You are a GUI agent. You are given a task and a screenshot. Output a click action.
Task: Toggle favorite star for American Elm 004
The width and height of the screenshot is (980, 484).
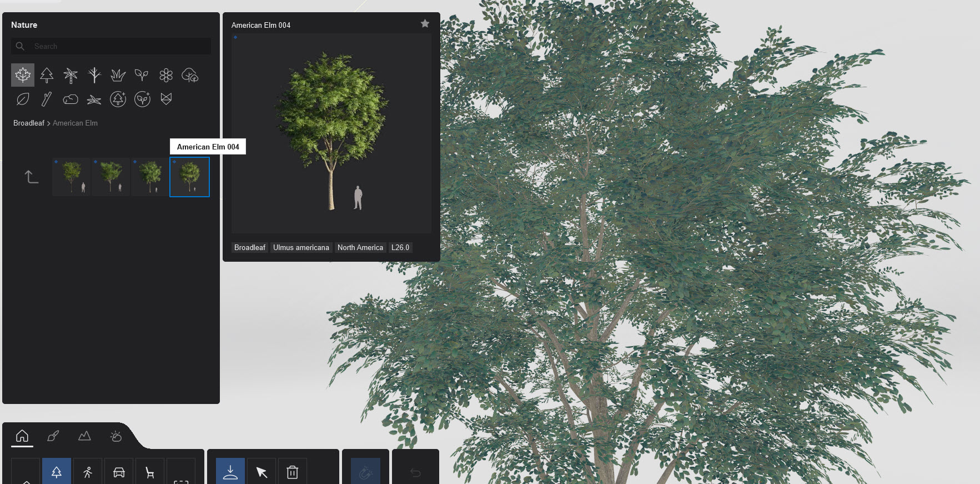425,23
